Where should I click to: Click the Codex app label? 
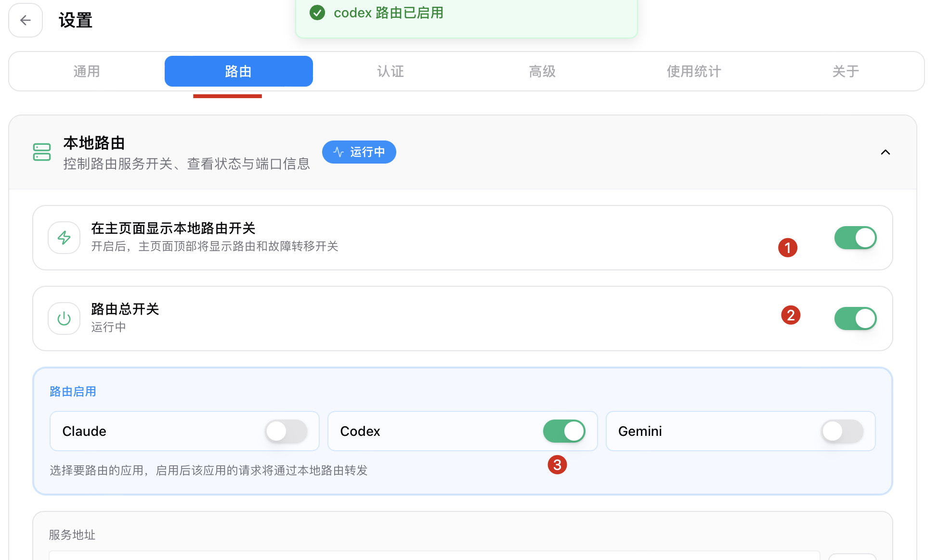tap(360, 431)
